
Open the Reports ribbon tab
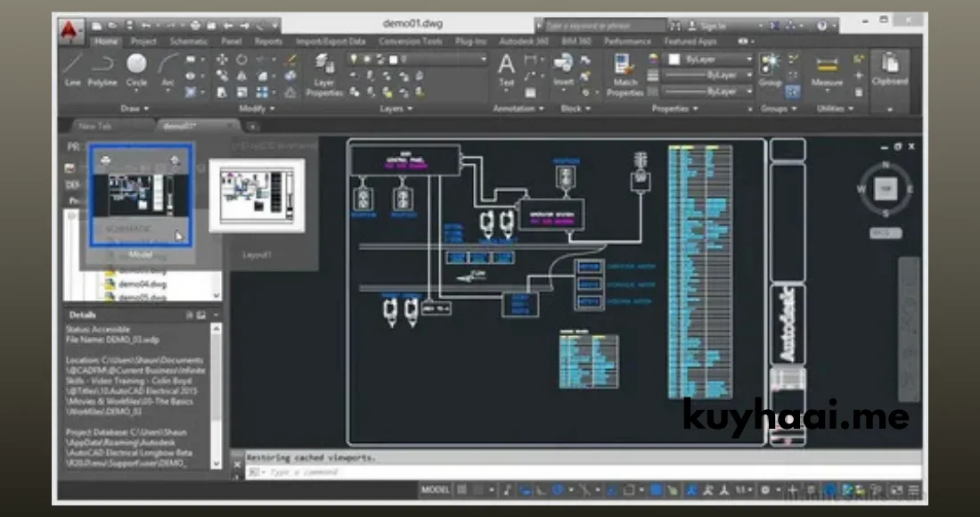coord(268,41)
